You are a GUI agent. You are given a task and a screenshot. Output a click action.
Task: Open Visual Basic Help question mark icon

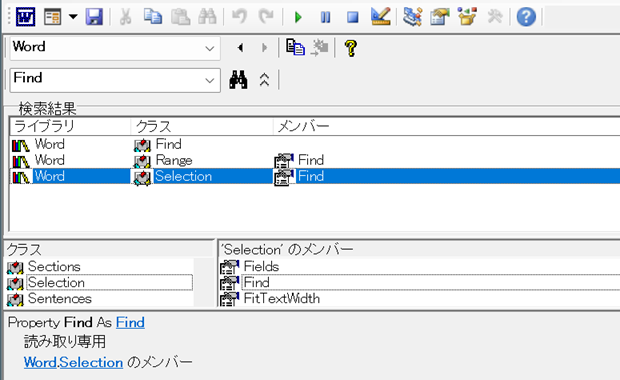(x=526, y=17)
